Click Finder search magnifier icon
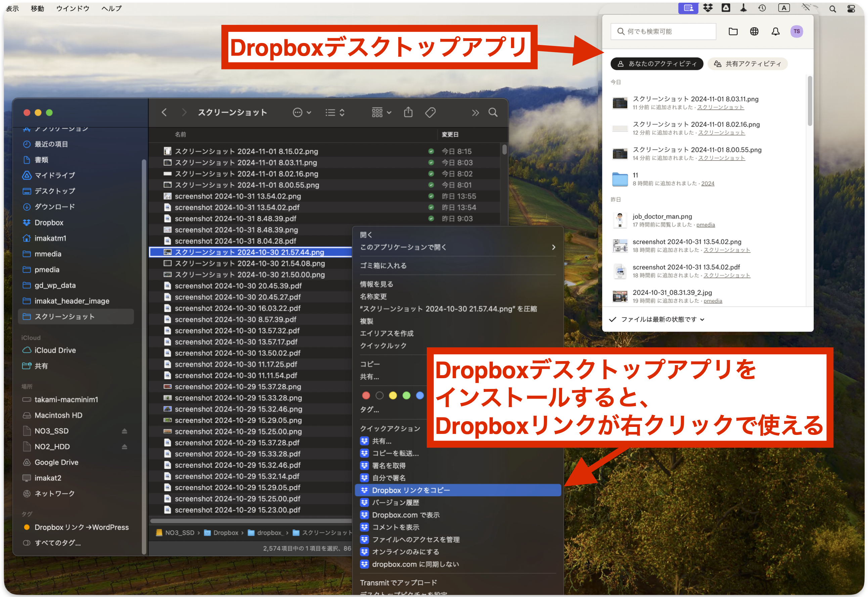 point(493,112)
